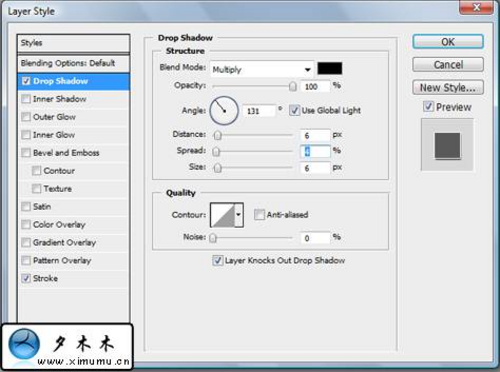Screen dimensions: 500x372
Task: Open the Blend Mode Multiply dropdown
Action: (262, 69)
